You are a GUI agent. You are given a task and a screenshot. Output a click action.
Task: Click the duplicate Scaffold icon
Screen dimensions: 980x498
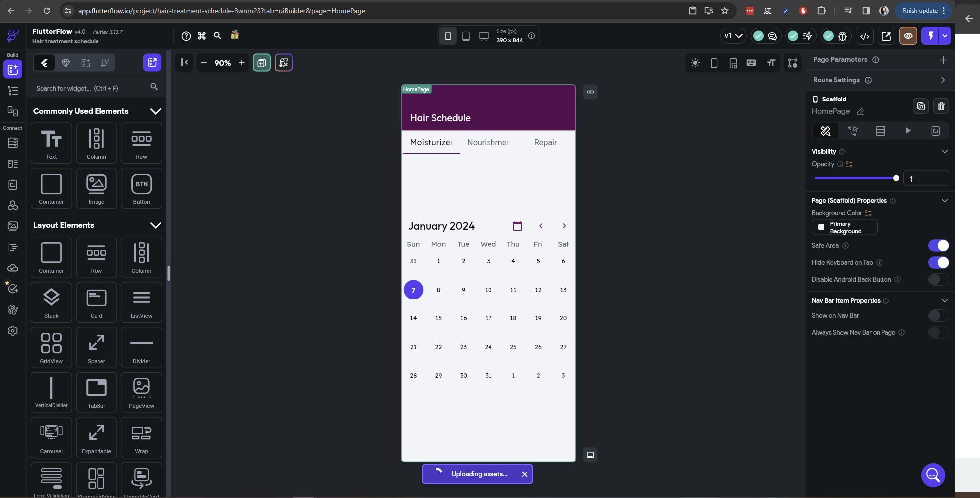pyautogui.click(x=921, y=106)
